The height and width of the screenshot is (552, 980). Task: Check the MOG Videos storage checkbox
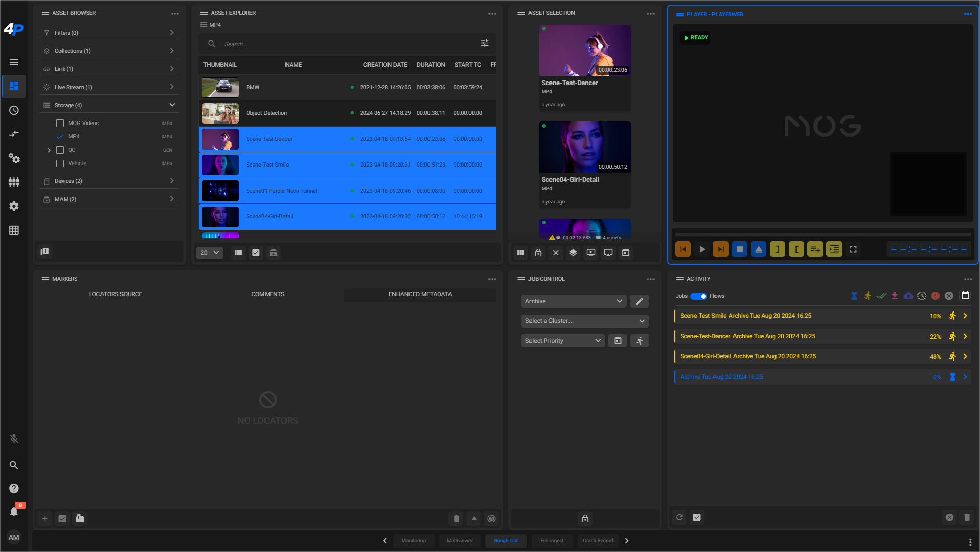[x=60, y=124]
